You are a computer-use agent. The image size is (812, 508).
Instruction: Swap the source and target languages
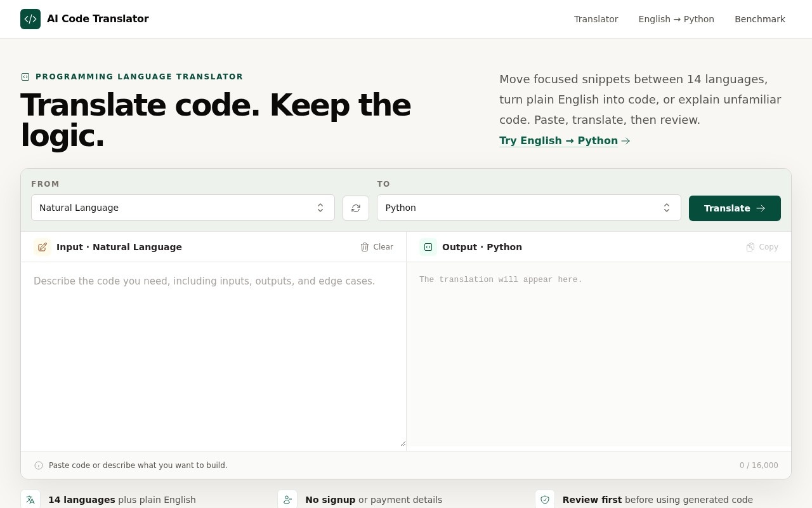pos(356,208)
